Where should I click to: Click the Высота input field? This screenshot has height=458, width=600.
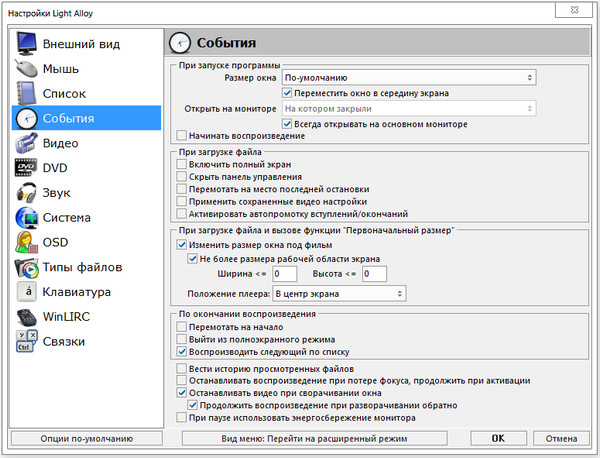pos(374,273)
